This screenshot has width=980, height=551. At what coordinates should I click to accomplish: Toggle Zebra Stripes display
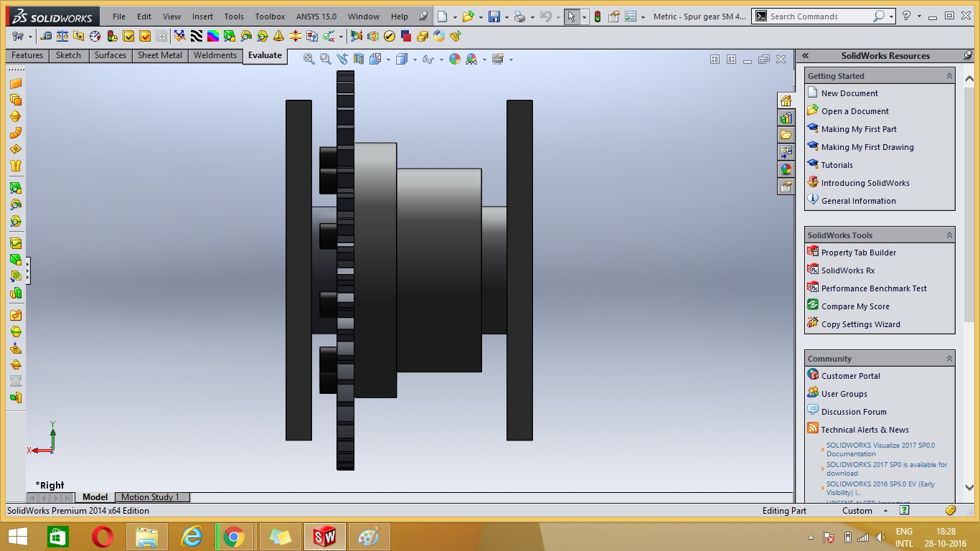[x=197, y=36]
